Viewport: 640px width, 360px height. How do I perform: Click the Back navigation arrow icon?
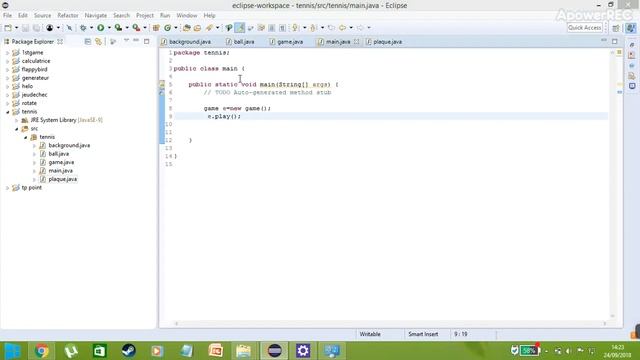point(342,28)
